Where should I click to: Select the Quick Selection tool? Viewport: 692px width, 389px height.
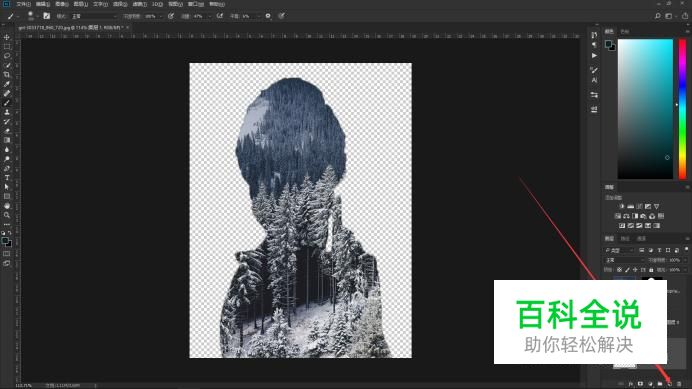[x=7, y=65]
